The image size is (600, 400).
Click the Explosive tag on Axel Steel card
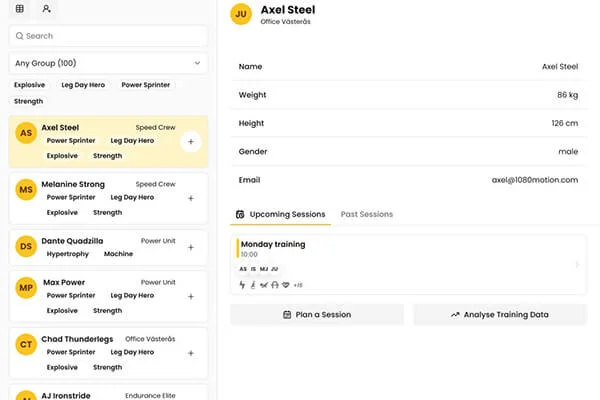click(x=62, y=156)
